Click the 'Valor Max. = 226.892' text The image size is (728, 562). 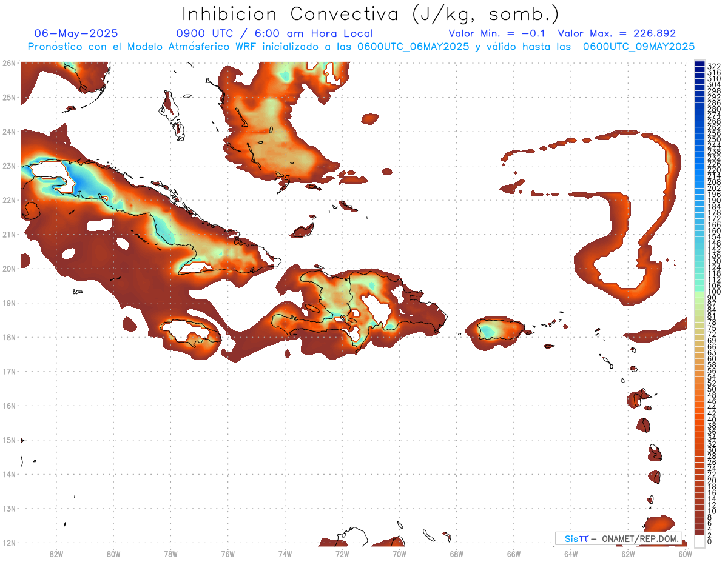pos(616,33)
